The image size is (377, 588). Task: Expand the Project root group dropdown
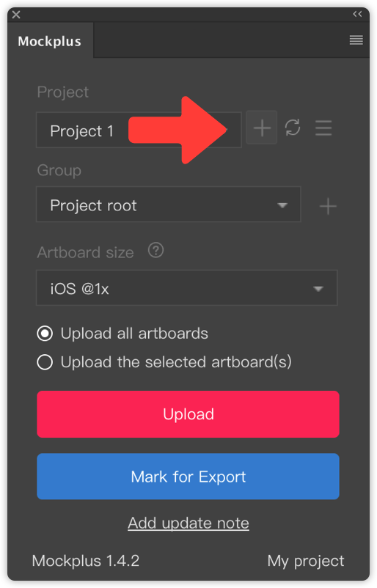tap(169, 205)
